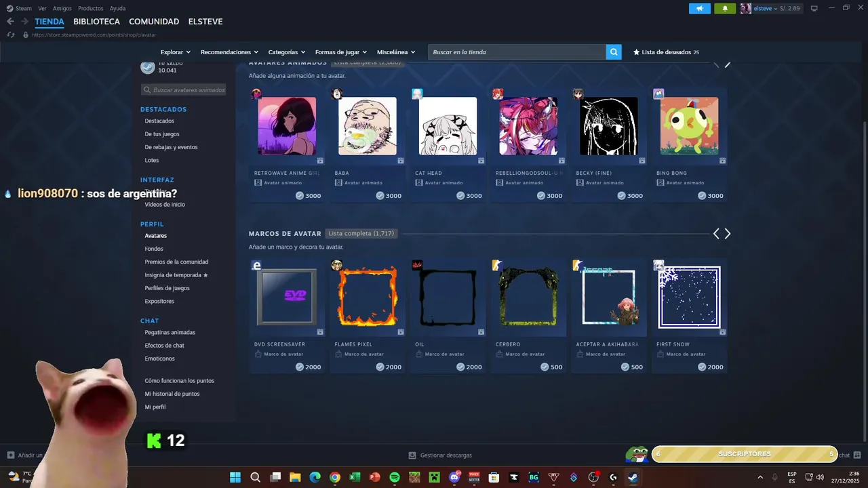The image size is (868, 488).
Task: Open the Steam icon in the taskbar
Action: [633, 477]
